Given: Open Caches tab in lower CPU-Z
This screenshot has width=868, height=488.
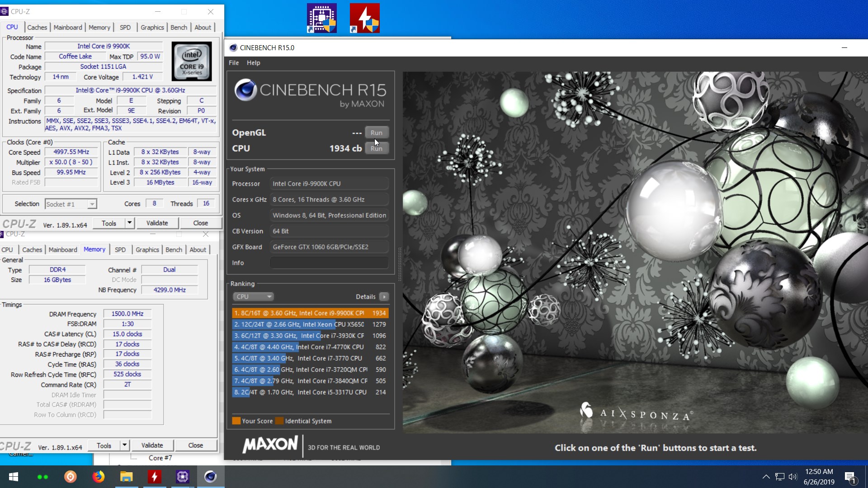Looking at the screenshot, I should (32, 249).
